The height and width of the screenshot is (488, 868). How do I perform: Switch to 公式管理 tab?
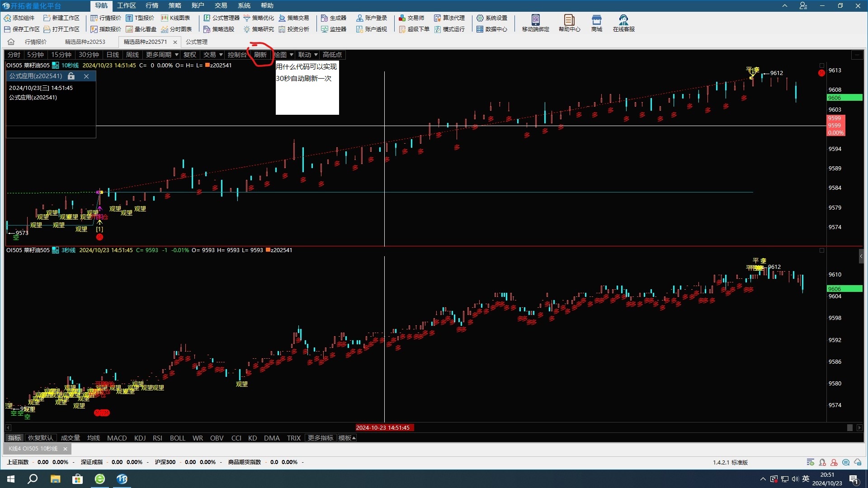click(x=197, y=42)
